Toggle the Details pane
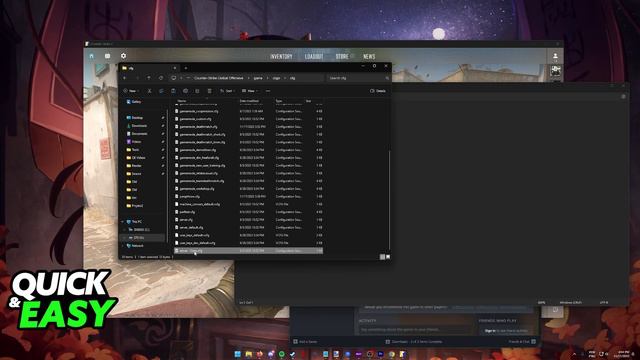This screenshot has height=360, width=640. pos(378,91)
